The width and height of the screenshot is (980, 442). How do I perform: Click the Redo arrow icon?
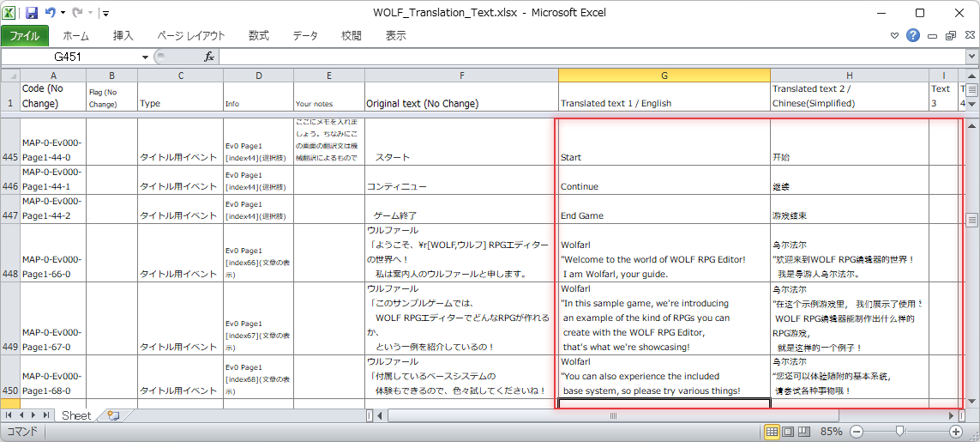77,13
